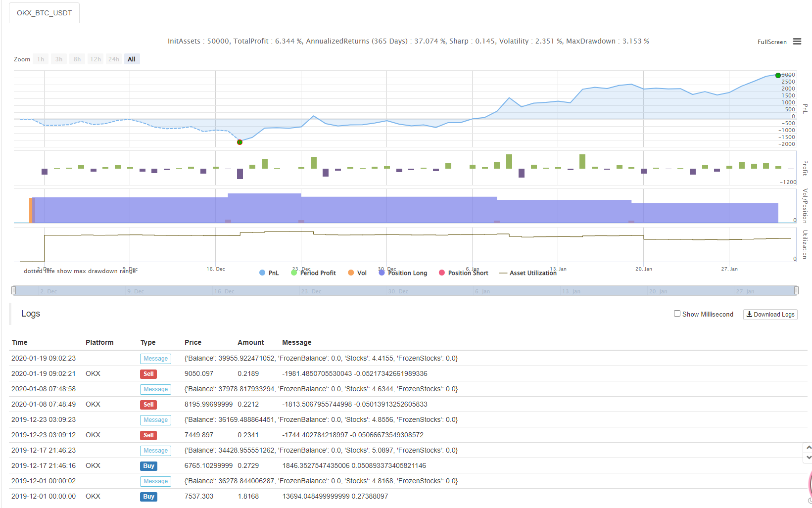Click the amount value 1.8168
Image resolution: width=812 pixels, height=508 pixels.
pos(248,496)
